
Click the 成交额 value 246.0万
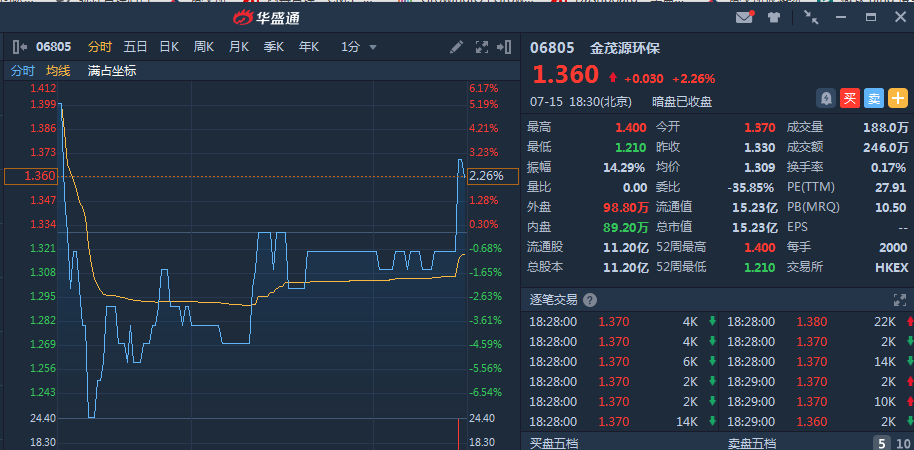885,147
